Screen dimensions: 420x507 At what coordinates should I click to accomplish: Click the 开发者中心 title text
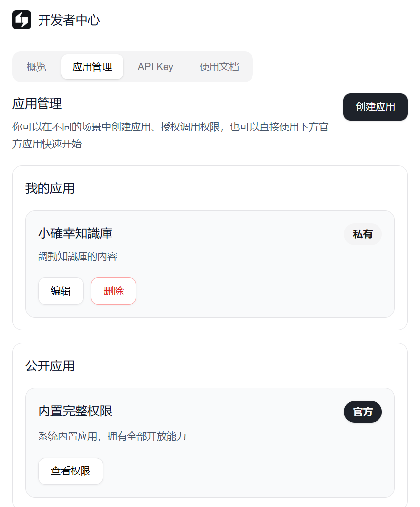pyautogui.click(x=69, y=20)
